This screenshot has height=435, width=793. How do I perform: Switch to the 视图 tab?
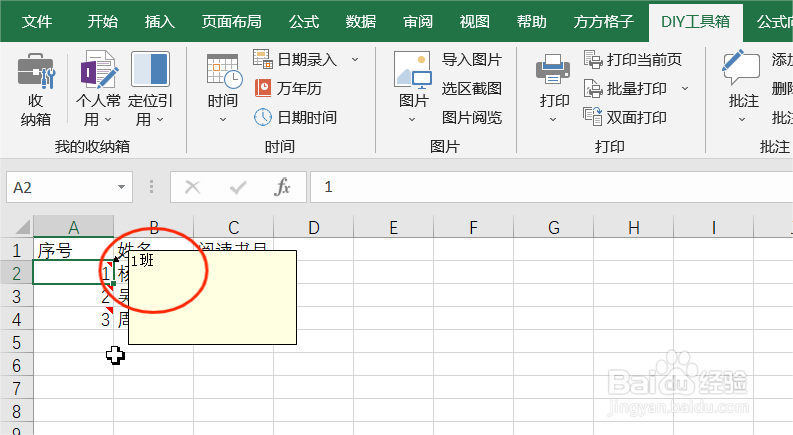474,21
